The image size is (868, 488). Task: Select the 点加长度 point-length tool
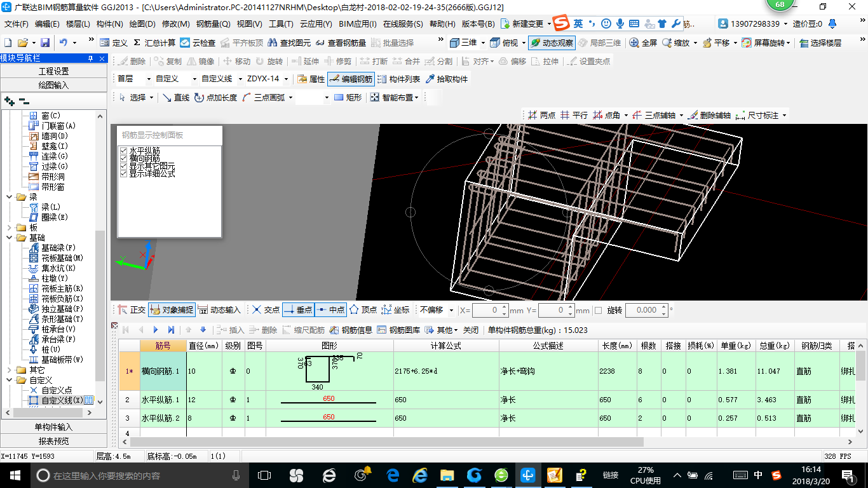coord(216,97)
